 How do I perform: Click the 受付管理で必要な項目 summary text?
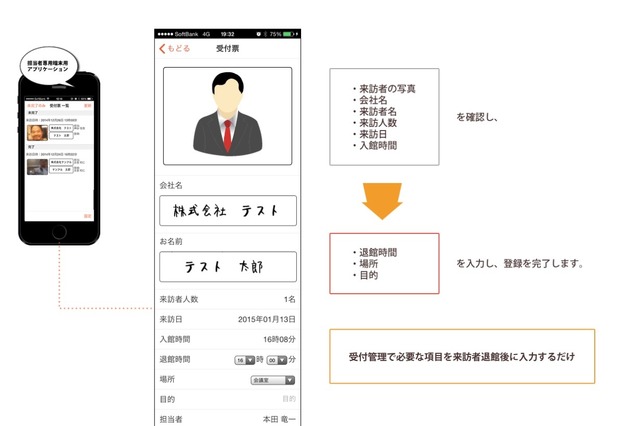click(x=462, y=357)
